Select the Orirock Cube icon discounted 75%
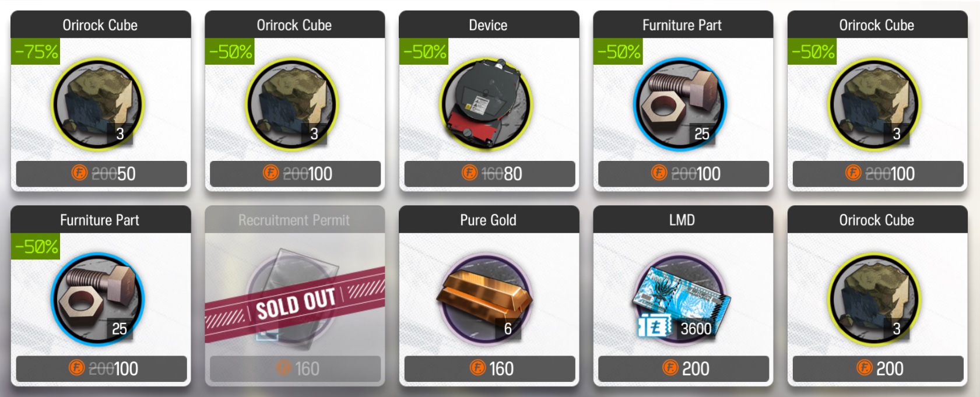 pos(98,104)
